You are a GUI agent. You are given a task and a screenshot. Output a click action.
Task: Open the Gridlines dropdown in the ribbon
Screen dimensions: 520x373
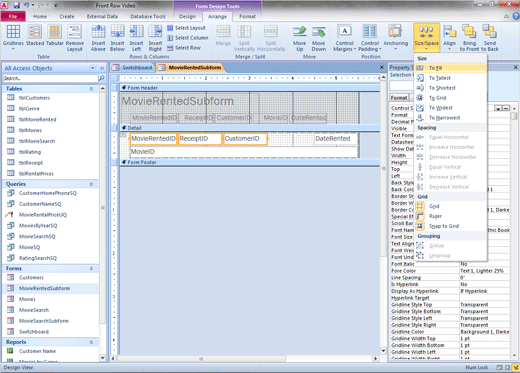point(13,38)
